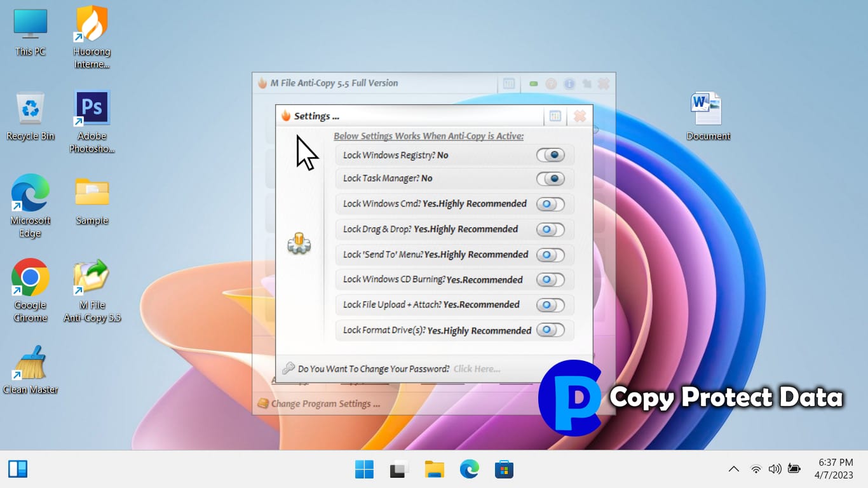Image resolution: width=868 pixels, height=488 pixels.
Task: Open the Widgets panel on taskbar
Action: pyautogui.click(x=18, y=470)
